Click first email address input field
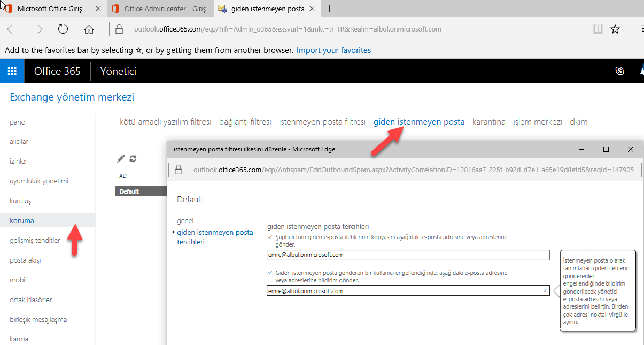The height and width of the screenshot is (345, 644). 408,255
